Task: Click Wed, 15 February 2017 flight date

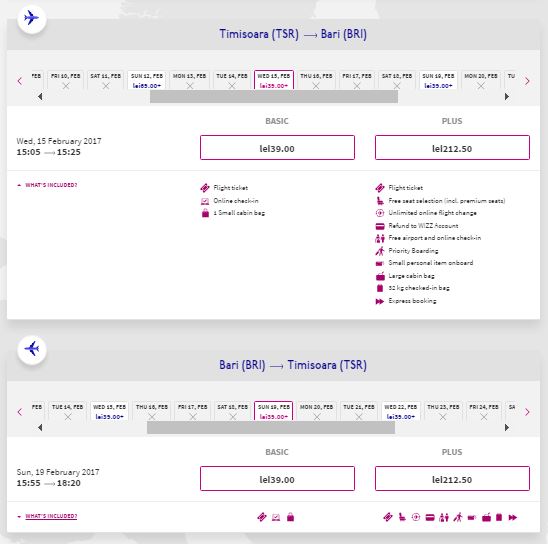Action: tap(59, 141)
